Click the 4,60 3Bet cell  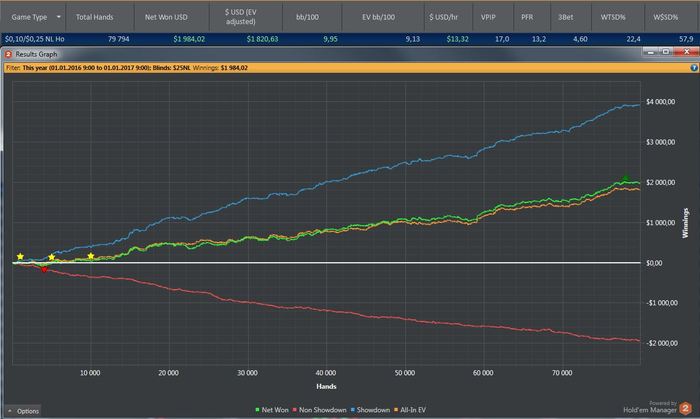580,39
